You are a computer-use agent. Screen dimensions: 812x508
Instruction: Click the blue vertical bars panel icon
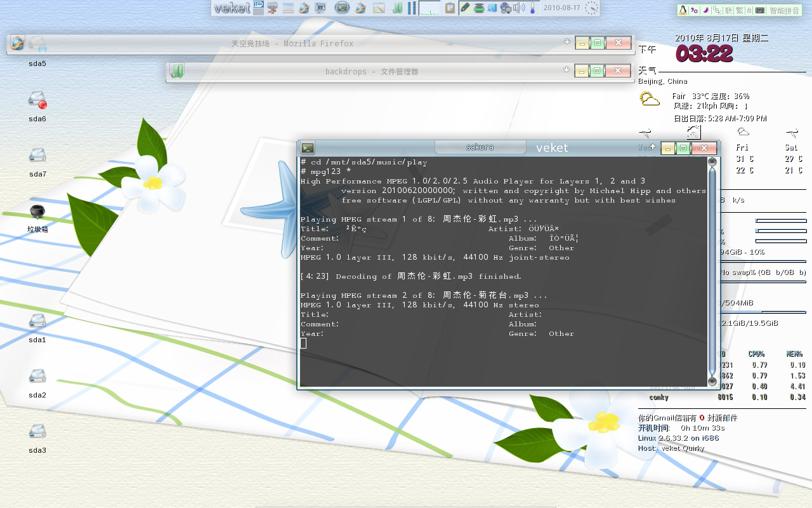click(x=412, y=8)
